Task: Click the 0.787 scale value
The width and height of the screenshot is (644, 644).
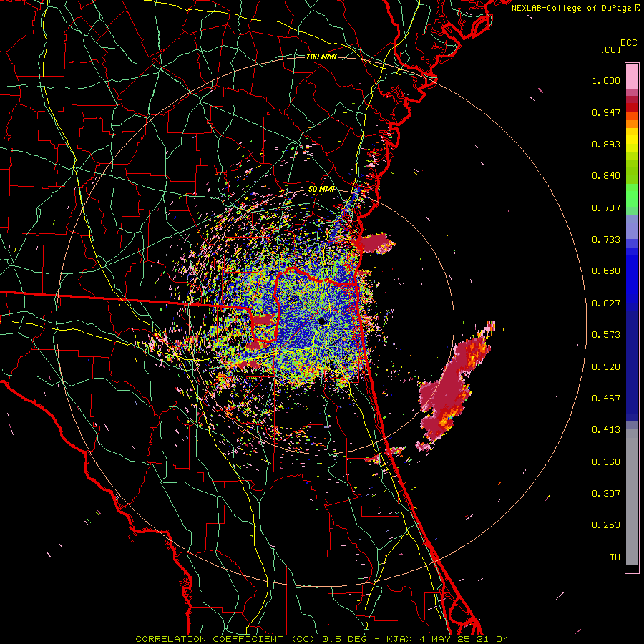Action: (x=606, y=208)
